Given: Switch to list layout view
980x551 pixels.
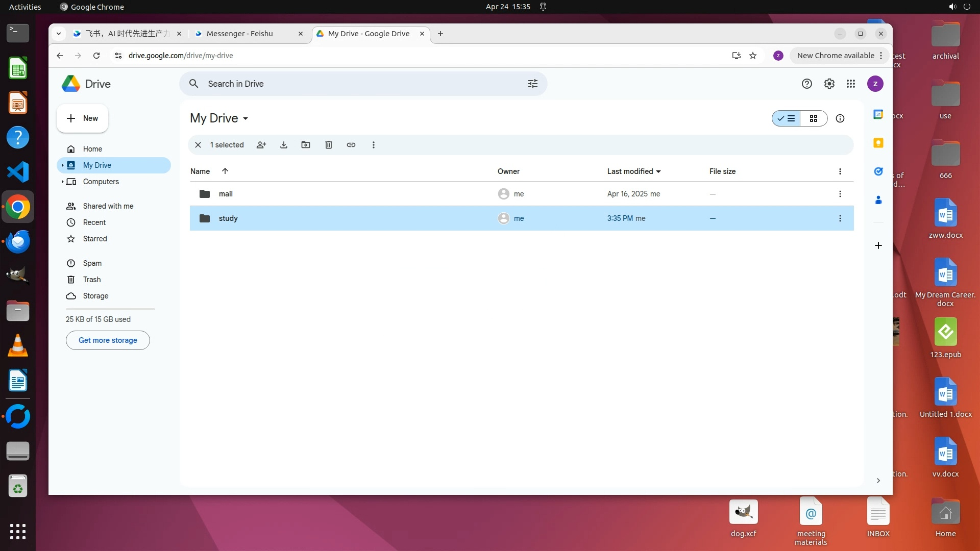Looking at the screenshot, I should point(786,118).
